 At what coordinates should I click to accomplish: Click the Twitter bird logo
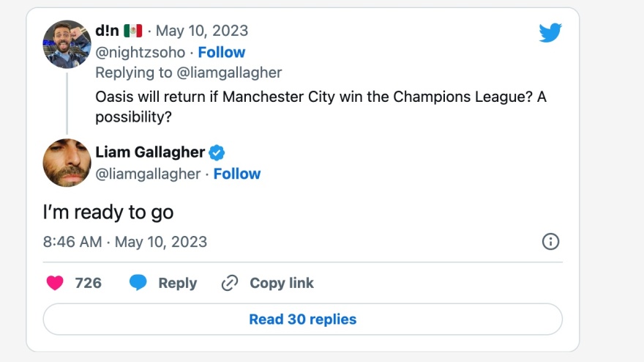(550, 32)
